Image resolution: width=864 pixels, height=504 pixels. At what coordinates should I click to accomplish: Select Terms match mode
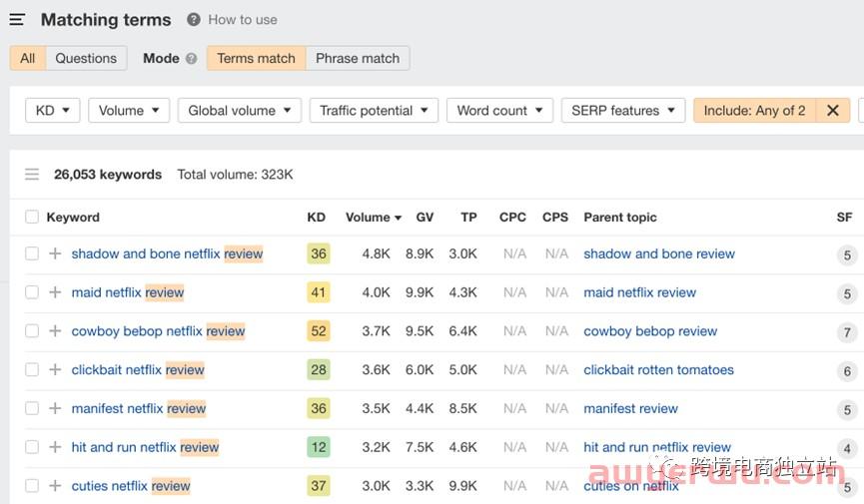257,59
